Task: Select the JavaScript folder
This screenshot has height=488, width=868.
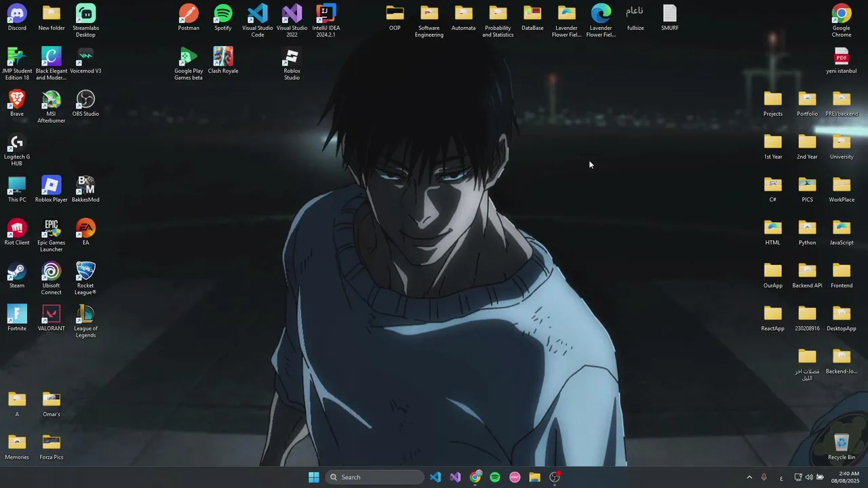Action: [842, 232]
